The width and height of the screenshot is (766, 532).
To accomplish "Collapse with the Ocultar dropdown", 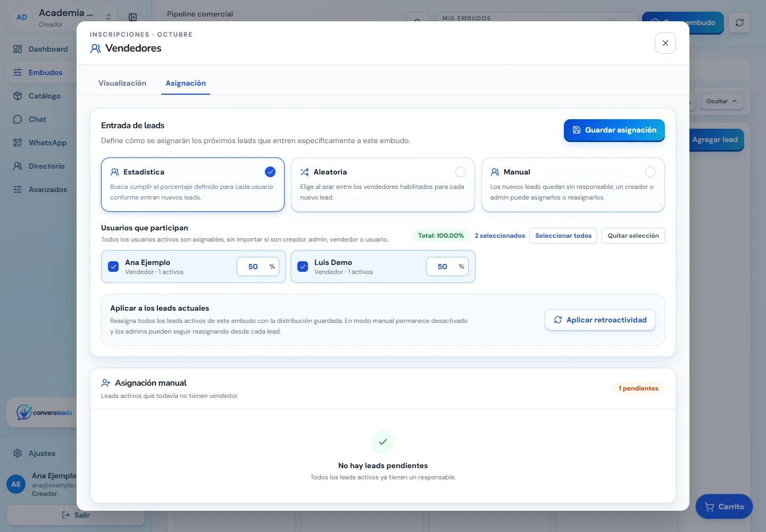I will click(722, 101).
